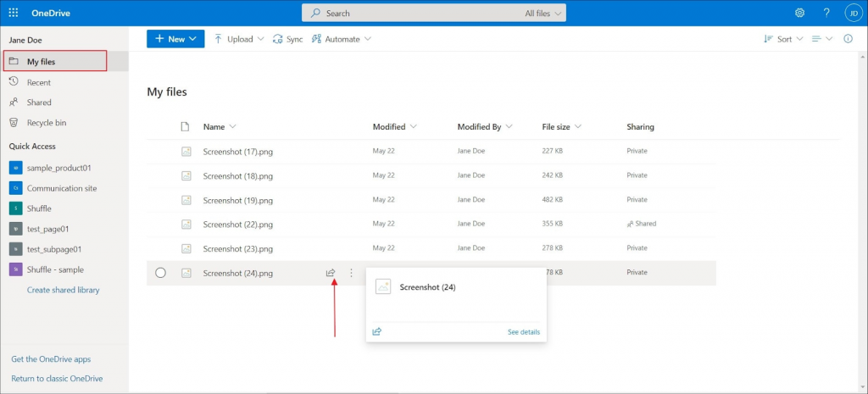The height and width of the screenshot is (394, 868).
Task: Open the Recycle bin in sidebar
Action: tap(46, 123)
